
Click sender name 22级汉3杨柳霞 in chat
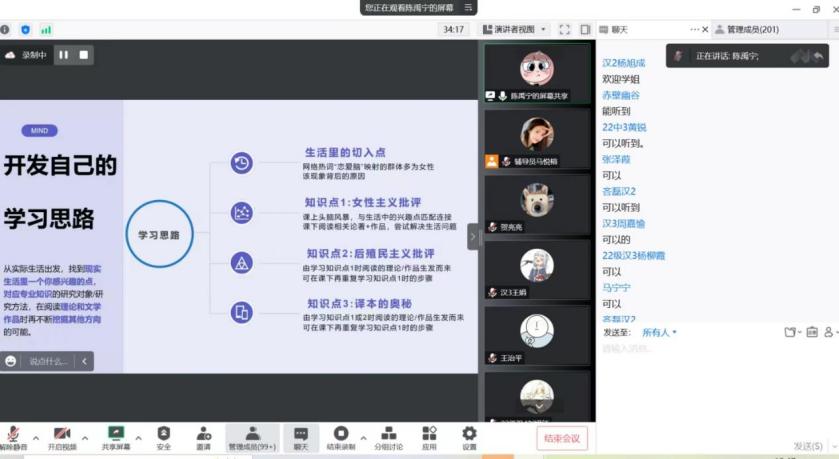(x=634, y=256)
